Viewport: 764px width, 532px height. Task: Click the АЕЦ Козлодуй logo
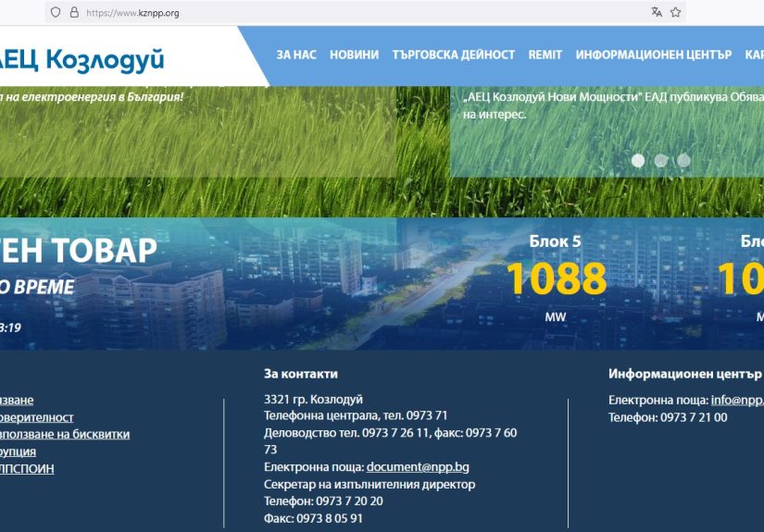(x=81, y=60)
